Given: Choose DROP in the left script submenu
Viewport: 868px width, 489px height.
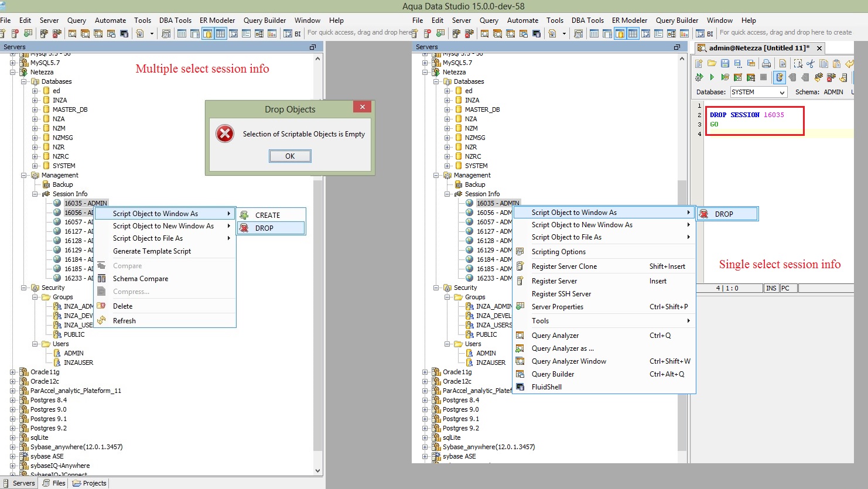Looking at the screenshot, I should [271, 228].
